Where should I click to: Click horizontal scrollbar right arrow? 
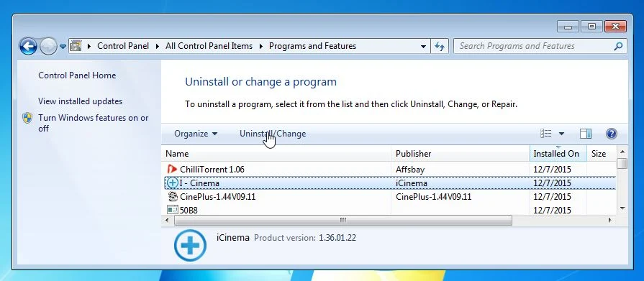[x=610, y=221]
